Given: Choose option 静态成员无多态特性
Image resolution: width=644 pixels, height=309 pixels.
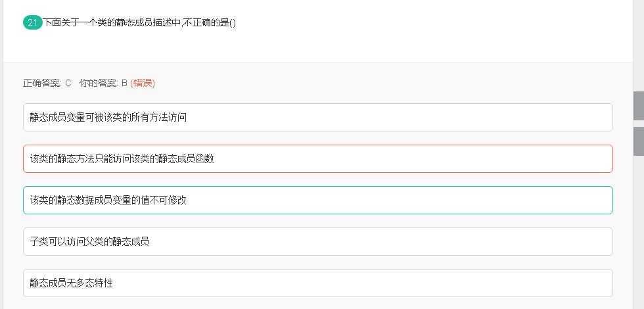Looking at the screenshot, I should [x=317, y=283].
